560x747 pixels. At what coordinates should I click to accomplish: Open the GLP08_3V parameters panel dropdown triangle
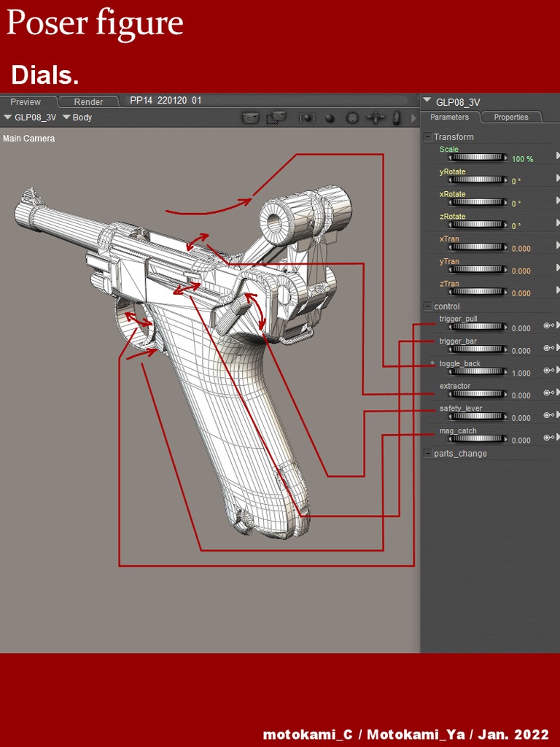pyautogui.click(x=427, y=101)
